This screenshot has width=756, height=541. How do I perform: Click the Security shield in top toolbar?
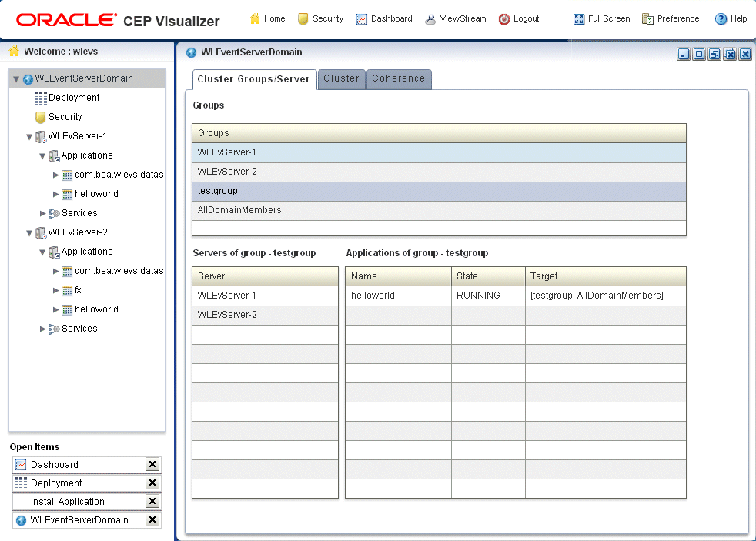click(x=303, y=18)
